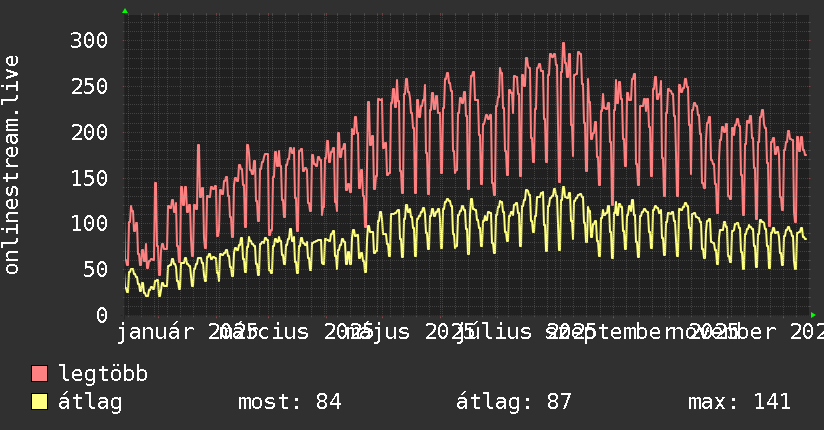This screenshot has width=824, height=430.
Task: Click the y-axis label 0
Action: (102, 315)
